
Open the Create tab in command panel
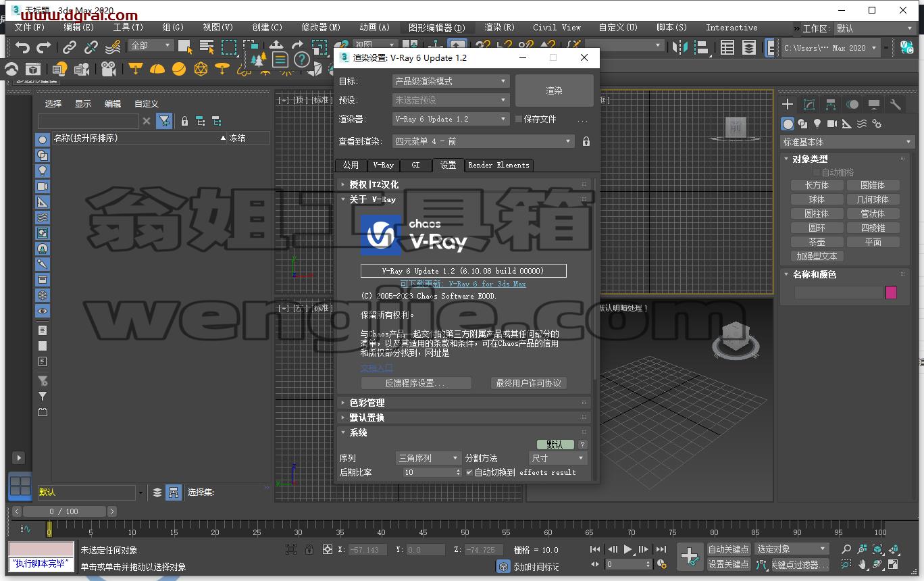[788, 104]
